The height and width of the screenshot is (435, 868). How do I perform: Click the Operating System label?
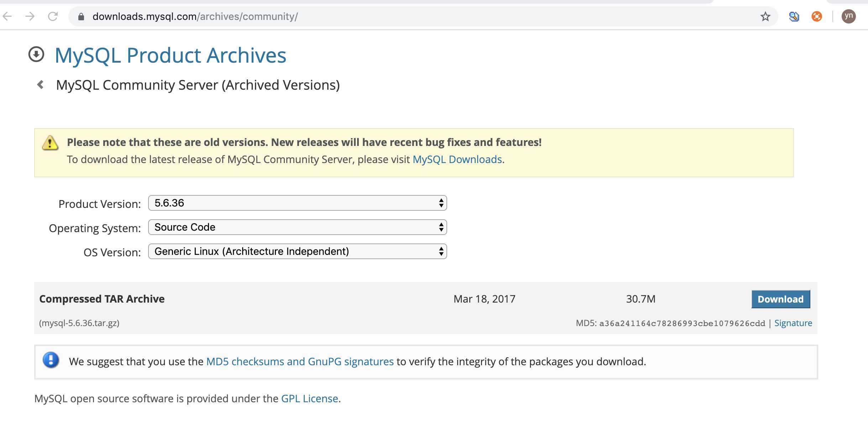pyautogui.click(x=95, y=228)
